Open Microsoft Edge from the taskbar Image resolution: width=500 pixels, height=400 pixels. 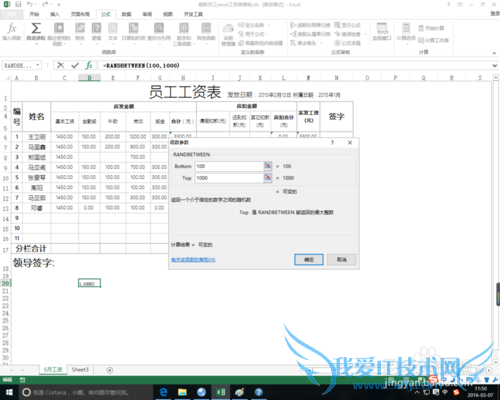(x=163, y=392)
